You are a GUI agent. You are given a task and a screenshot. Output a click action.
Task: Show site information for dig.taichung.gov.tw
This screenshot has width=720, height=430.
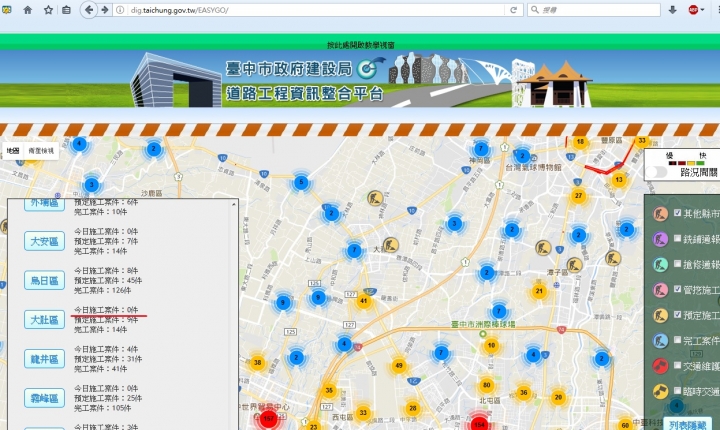(120, 10)
